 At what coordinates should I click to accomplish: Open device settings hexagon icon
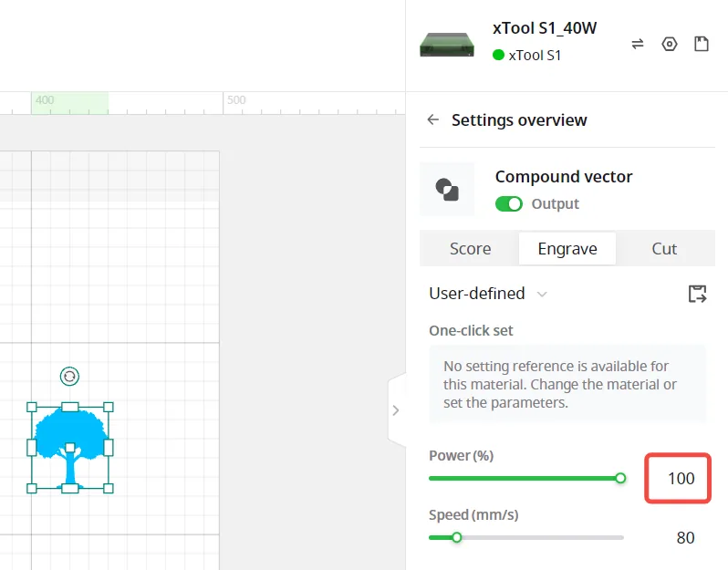click(x=669, y=44)
